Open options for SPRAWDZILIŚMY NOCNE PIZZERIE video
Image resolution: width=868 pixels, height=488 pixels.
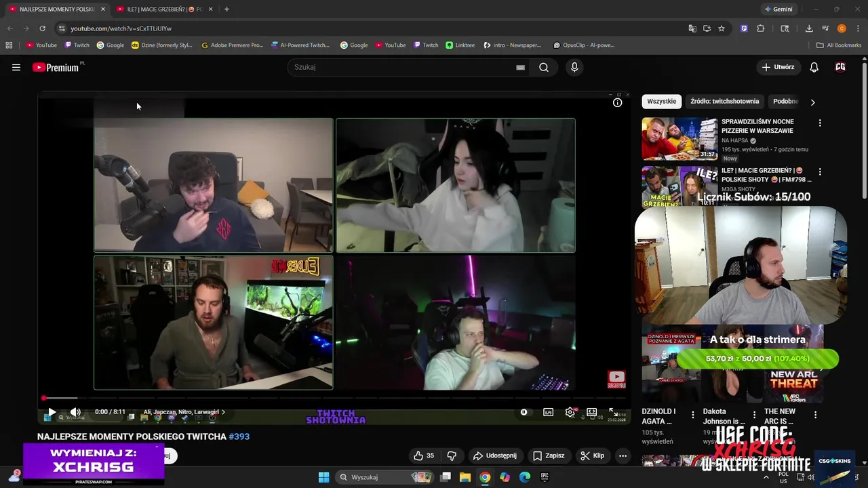820,123
